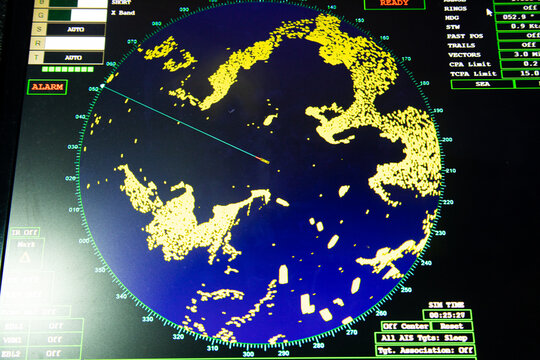Toggle EBL2 Off value
This screenshot has height=360, width=540.
tap(53, 353)
